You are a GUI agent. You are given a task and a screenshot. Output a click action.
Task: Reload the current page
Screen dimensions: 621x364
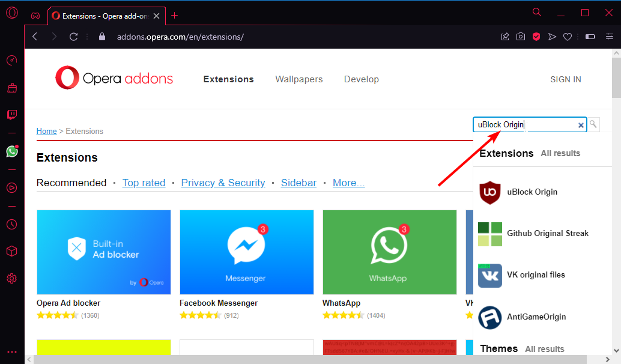(74, 37)
